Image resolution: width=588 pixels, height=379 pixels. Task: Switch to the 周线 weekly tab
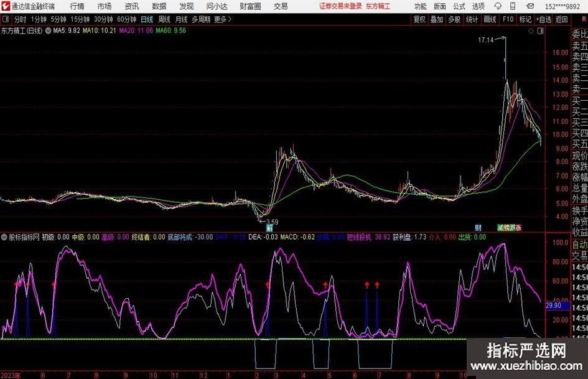click(x=164, y=19)
